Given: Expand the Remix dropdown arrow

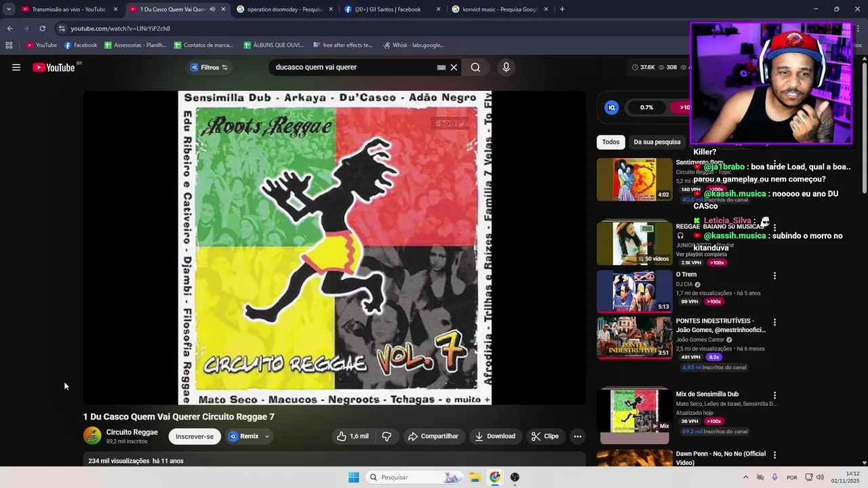Looking at the screenshot, I should (267, 436).
